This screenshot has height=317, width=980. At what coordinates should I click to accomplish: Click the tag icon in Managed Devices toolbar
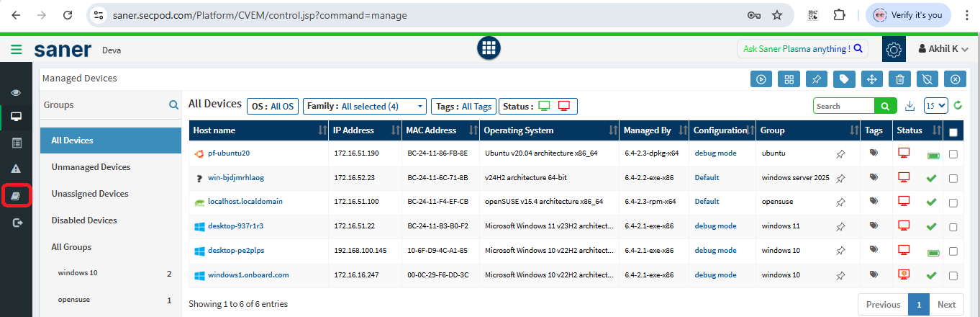844,79
